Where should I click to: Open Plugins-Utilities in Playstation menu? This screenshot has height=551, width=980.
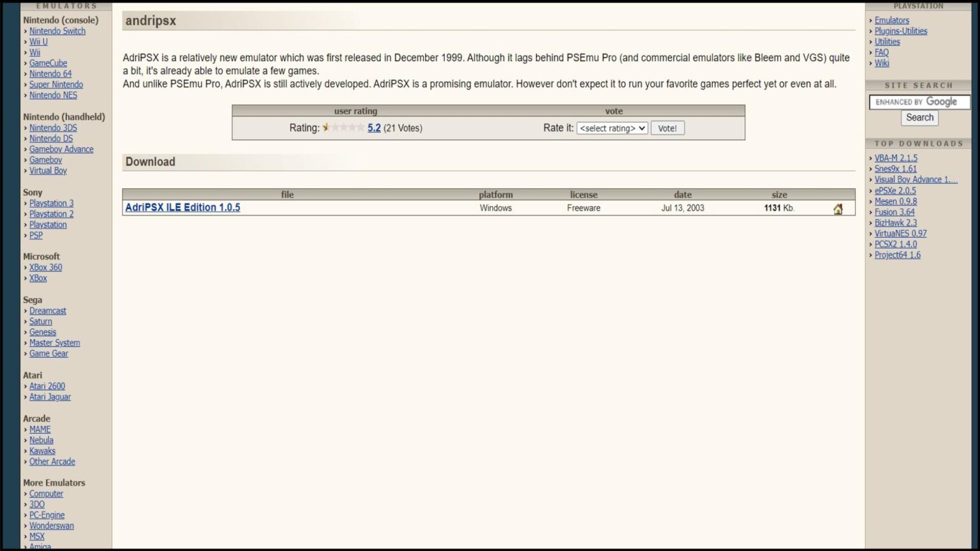(x=900, y=31)
